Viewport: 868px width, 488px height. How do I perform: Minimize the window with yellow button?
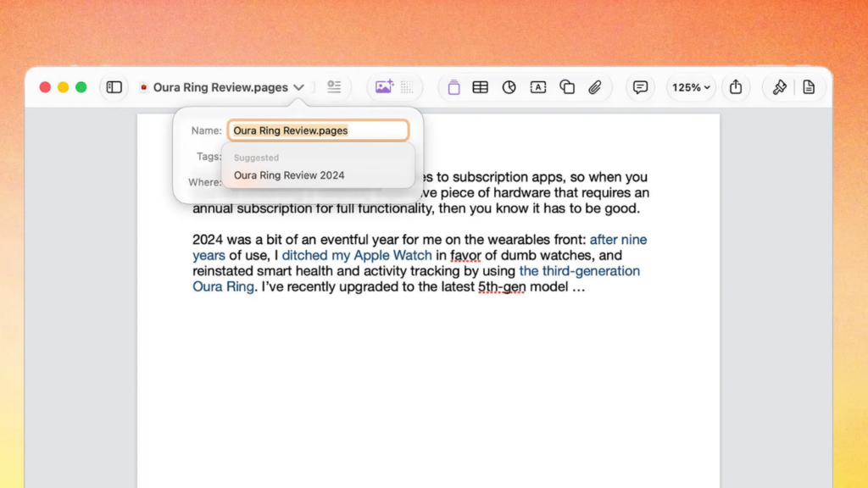coord(63,87)
